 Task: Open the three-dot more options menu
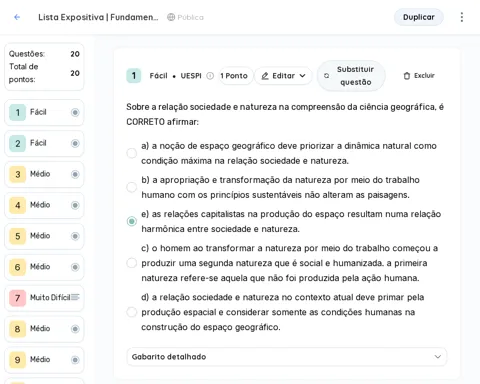click(x=462, y=17)
